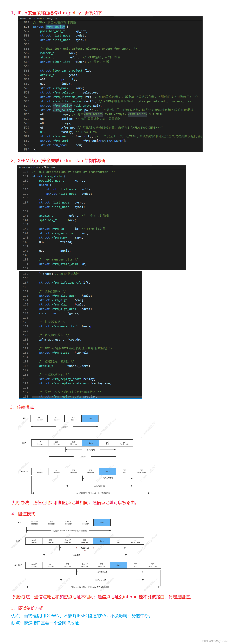The width and height of the screenshot is (230, 644).
Task: Click 'xfrm_replay_state_esn' on line 190
Action: [x=70, y=384]
